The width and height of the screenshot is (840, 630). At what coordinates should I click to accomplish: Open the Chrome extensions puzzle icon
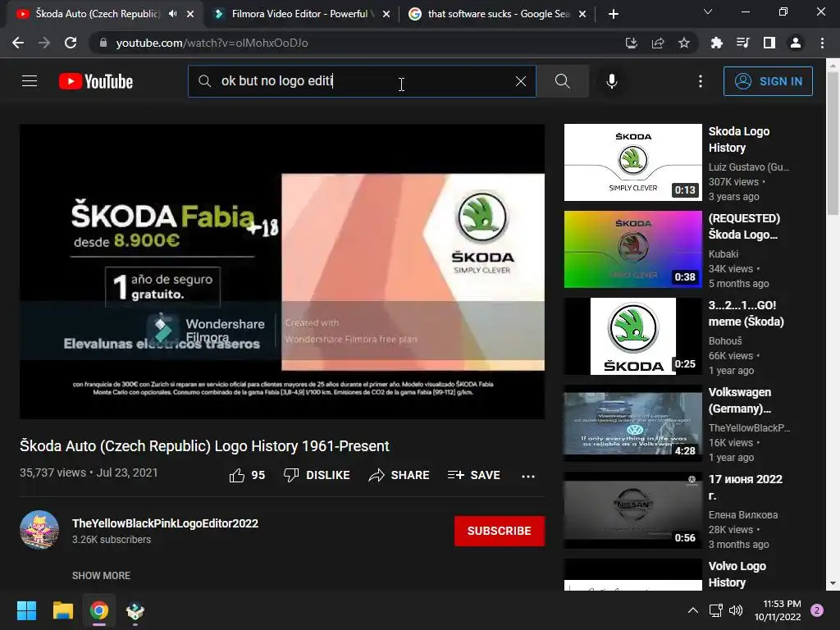point(716,43)
